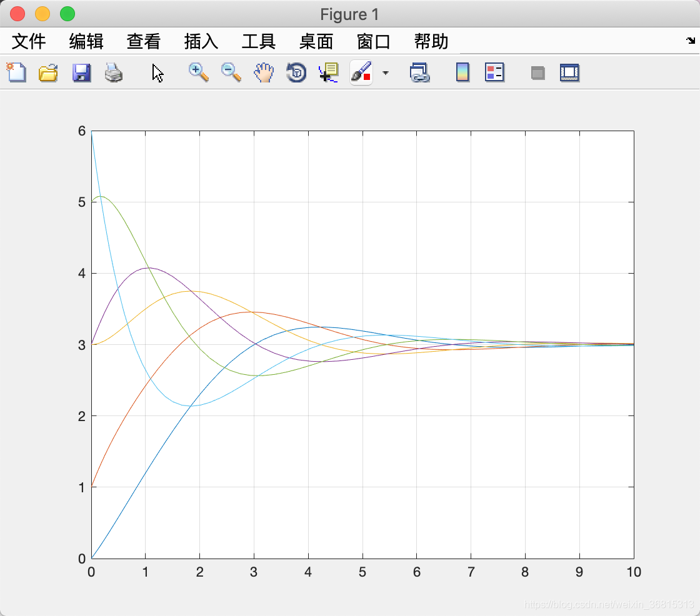Click the Link Plot icon
This screenshot has height=616, width=700.
click(x=419, y=72)
